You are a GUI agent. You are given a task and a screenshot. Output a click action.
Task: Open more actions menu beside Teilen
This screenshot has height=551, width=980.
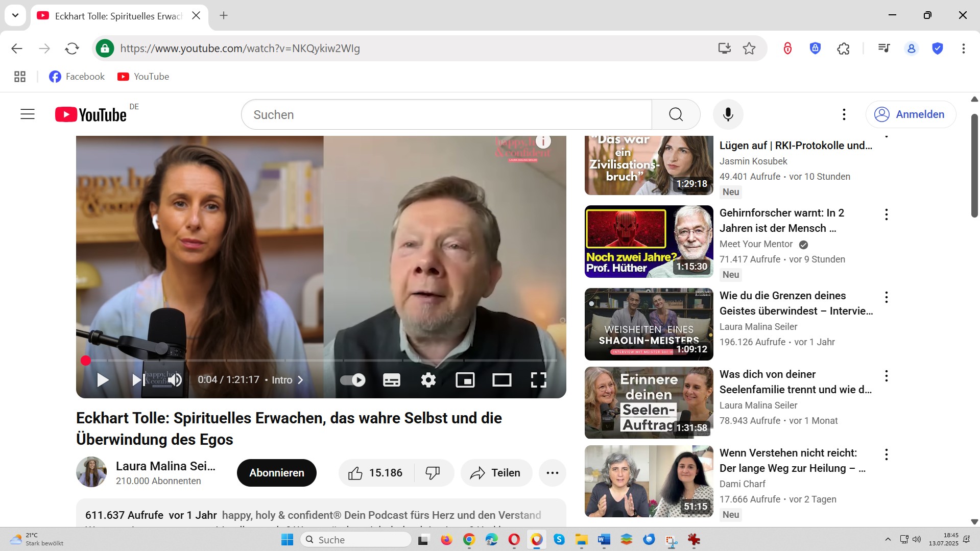tap(552, 473)
